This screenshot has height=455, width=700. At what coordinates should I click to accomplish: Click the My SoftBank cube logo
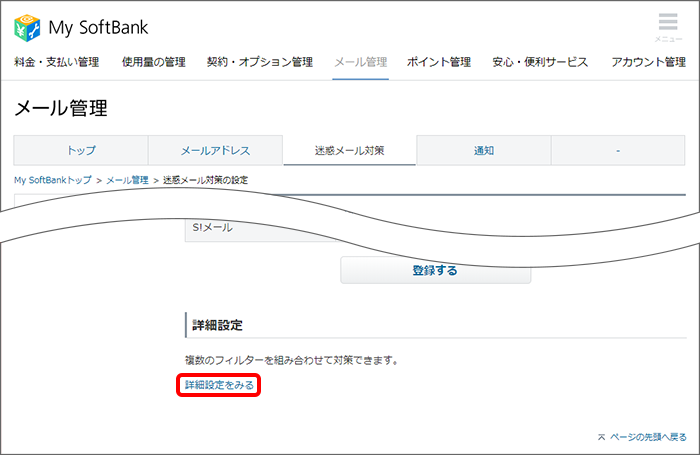tap(27, 28)
